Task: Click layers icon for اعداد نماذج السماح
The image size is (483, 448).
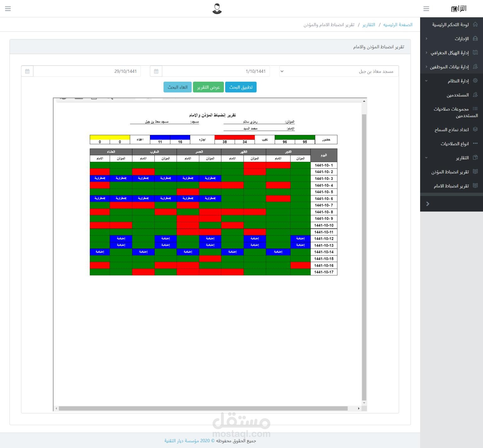Action: click(x=475, y=129)
